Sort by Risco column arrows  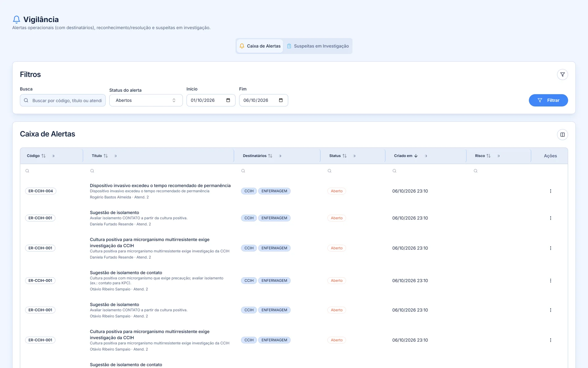(x=488, y=156)
